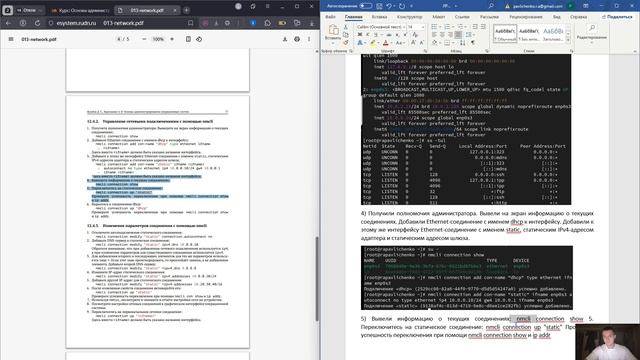This screenshot has height=360, width=640.
Task: Open search in the Word title bar
Action: point(491,6)
